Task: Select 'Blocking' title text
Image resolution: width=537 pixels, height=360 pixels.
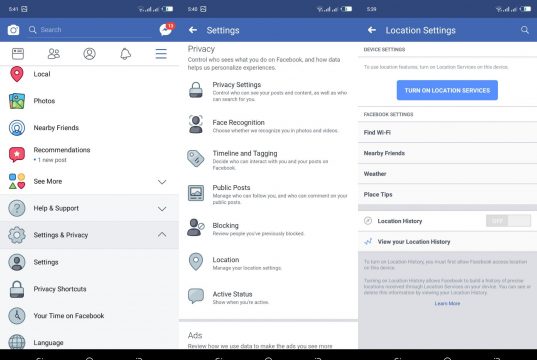Action: [225, 225]
